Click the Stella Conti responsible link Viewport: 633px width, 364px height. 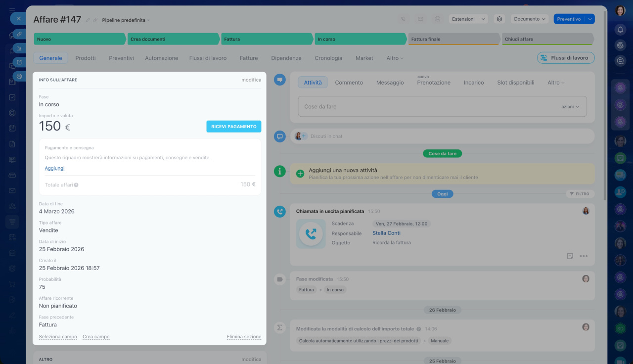tap(386, 233)
